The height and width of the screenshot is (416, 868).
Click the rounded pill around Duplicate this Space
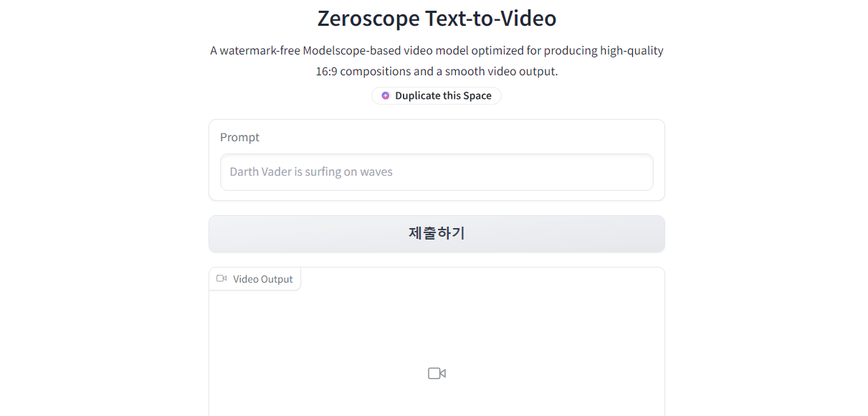point(436,95)
